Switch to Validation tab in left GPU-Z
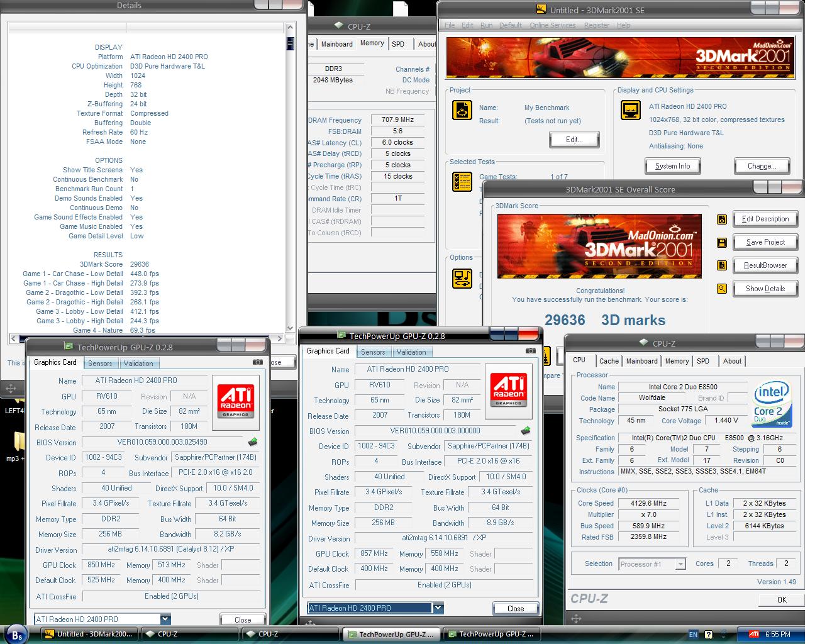 pos(138,364)
